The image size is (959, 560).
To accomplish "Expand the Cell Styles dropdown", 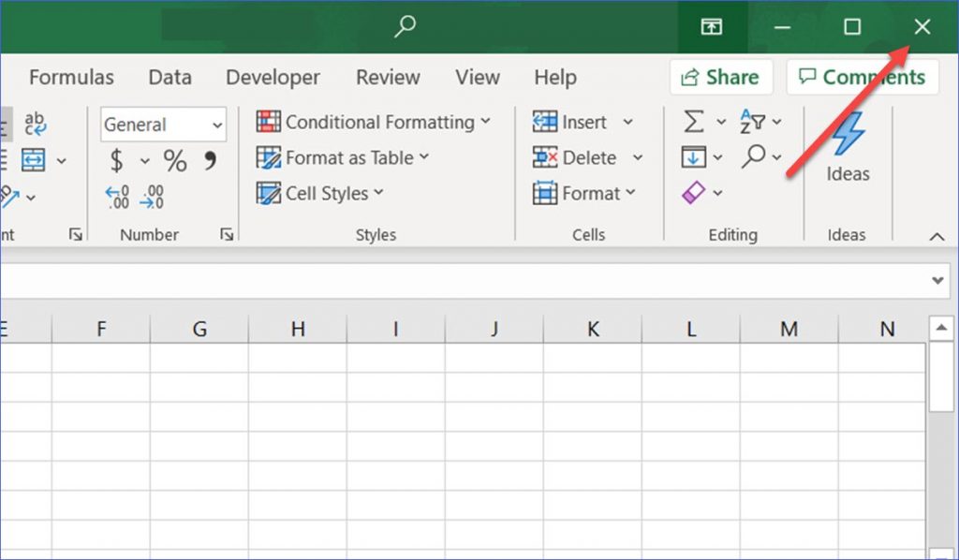I will [x=320, y=193].
